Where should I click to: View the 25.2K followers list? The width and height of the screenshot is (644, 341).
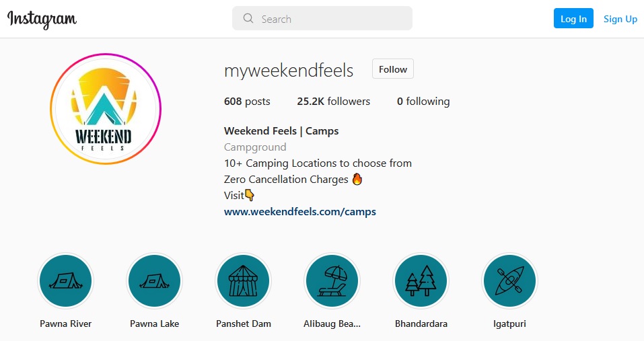pos(333,102)
